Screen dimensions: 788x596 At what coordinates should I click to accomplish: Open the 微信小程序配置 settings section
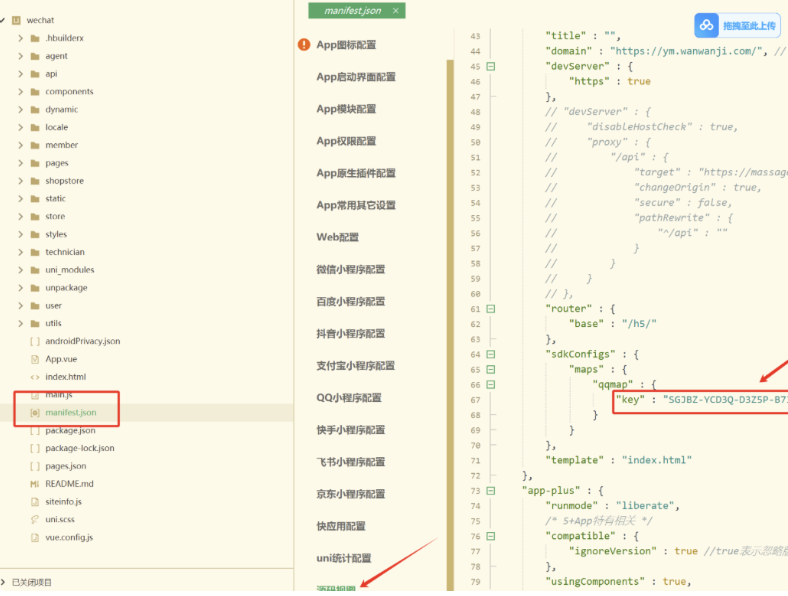pyautogui.click(x=350, y=269)
